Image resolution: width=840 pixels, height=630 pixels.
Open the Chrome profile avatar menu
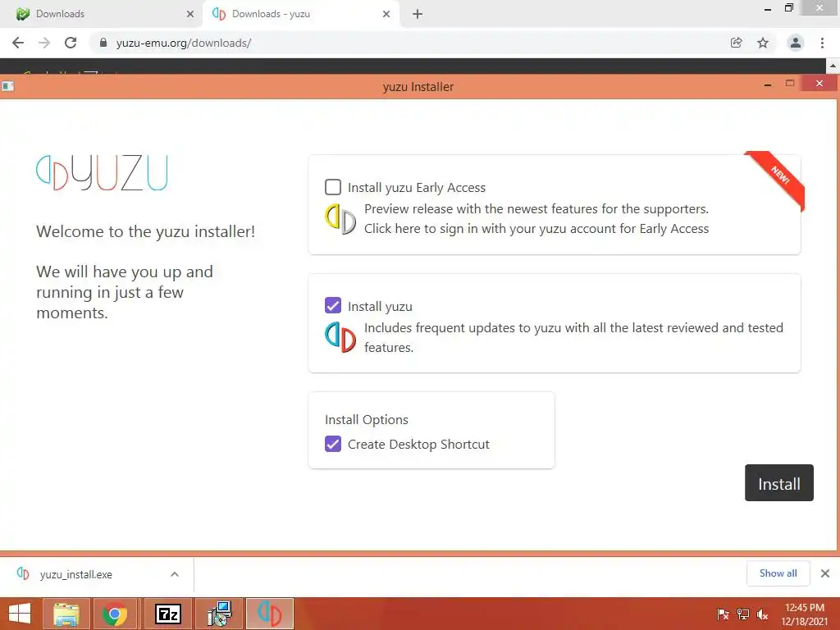[x=796, y=43]
